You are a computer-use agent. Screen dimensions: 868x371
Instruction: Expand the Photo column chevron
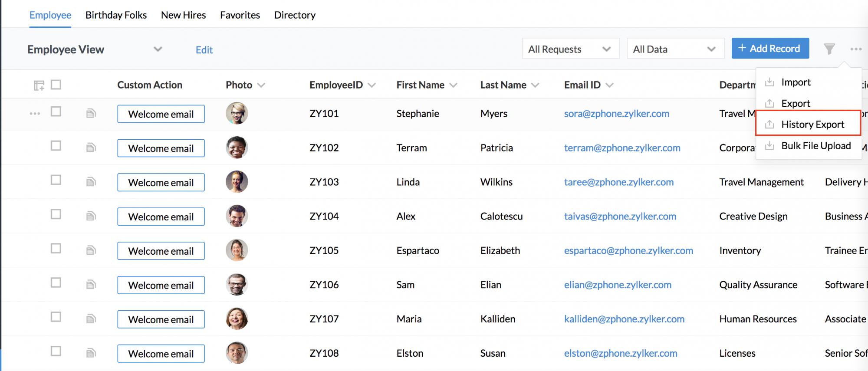(261, 85)
